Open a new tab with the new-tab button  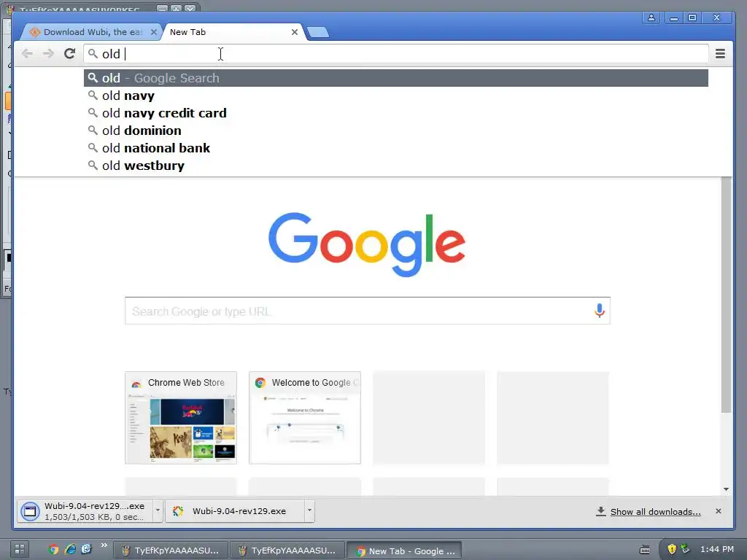tap(317, 32)
